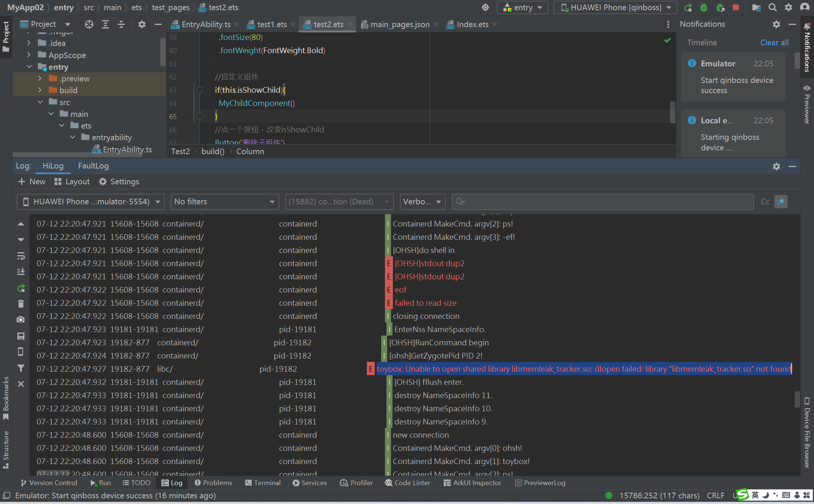Expand the .idea folder

(29, 43)
